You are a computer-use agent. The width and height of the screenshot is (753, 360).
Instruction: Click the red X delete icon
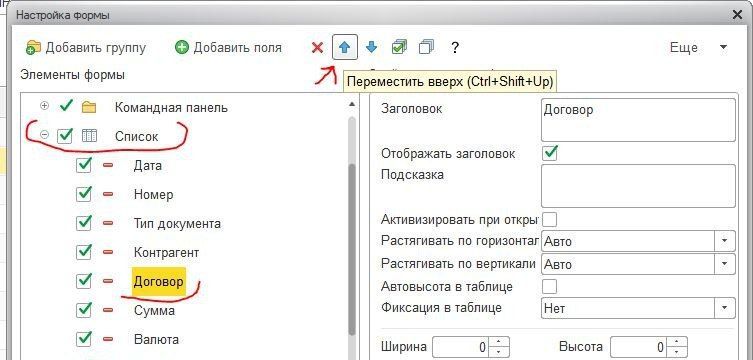317,48
